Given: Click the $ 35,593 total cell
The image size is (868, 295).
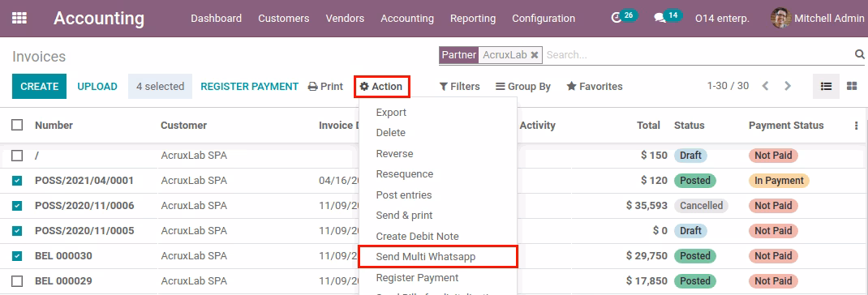Looking at the screenshot, I should click(x=647, y=206).
